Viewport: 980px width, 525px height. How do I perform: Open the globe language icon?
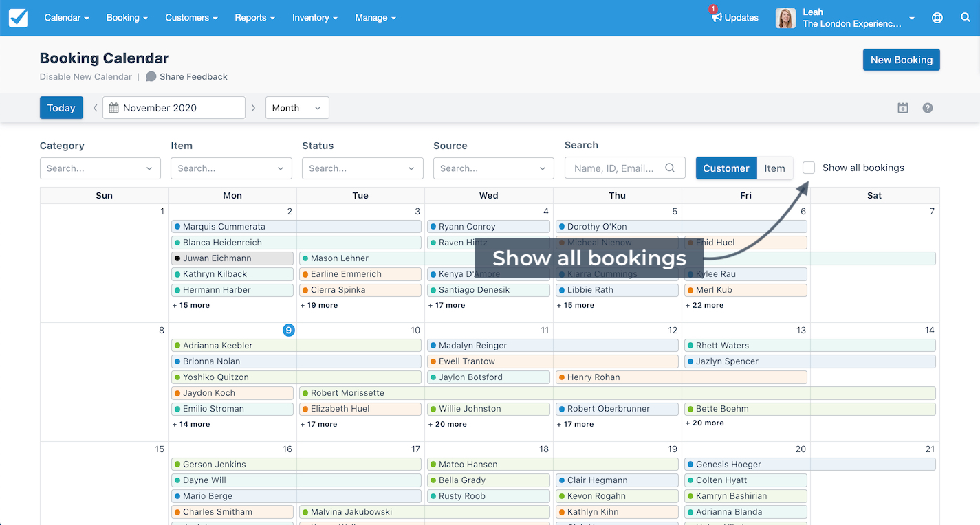937,18
